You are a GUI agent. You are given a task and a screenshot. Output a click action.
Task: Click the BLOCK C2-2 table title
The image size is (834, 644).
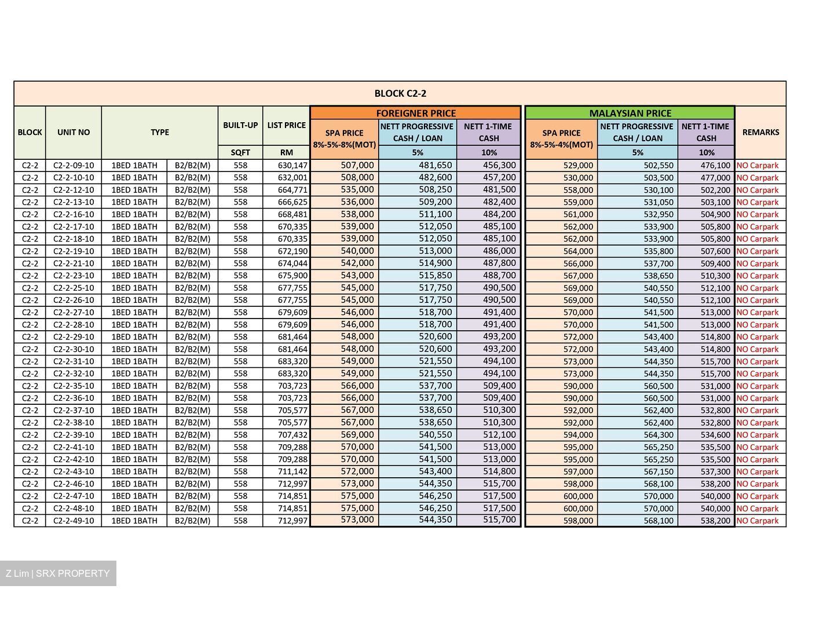400,93
